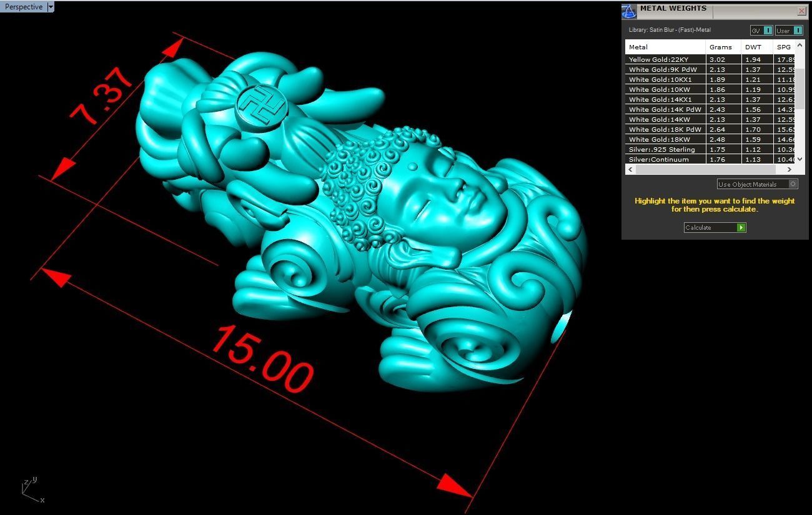Select the Silver:Continuum row
Viewport: 812px width, 515px height.
tap(710, 159)
